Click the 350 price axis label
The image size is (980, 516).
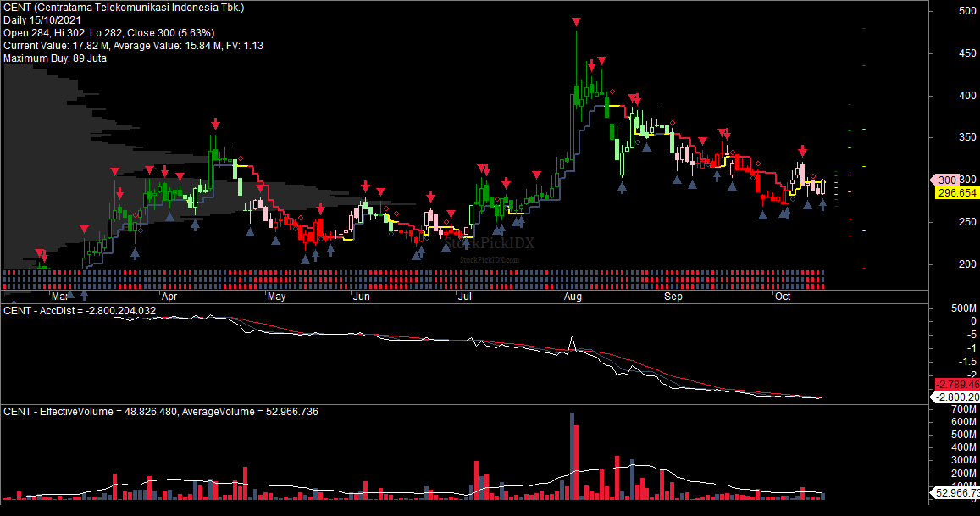click(967, 137)
